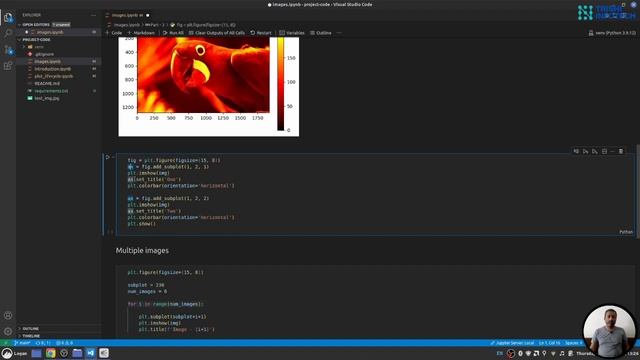The image size is (640, 360).
Task: Open the Logan menu in taskbar
Action: tap(15, 353)
